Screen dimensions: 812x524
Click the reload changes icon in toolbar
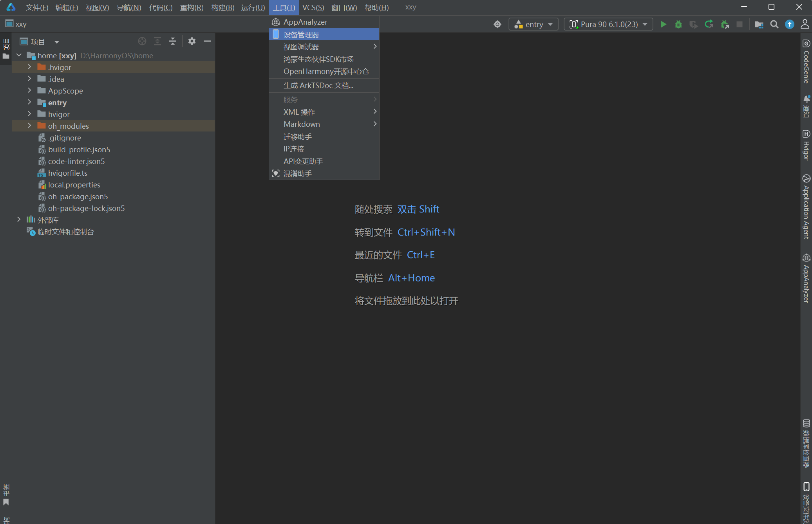coord(709,24)
